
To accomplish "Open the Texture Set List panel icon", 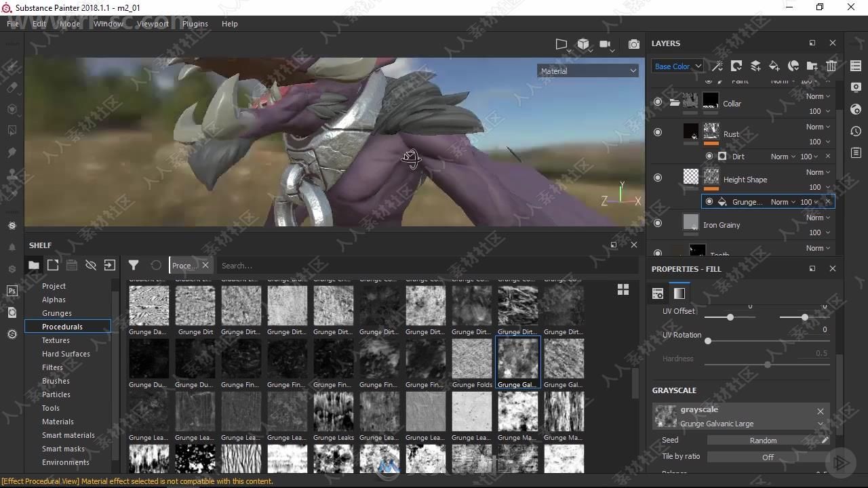I will pyautogui.click(x=856, y=66).
